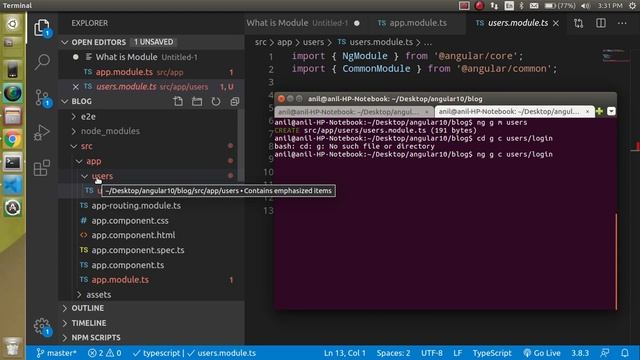Click Go Live in status bar
Image resolution: width=640 pixels, height=360 pixels.
[542, 353]
